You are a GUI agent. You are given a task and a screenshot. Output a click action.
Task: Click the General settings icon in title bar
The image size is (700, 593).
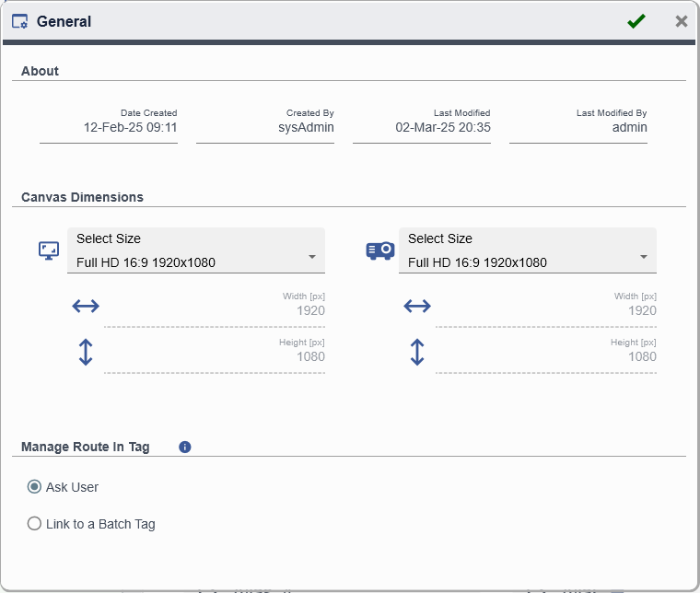coord(19,21)
